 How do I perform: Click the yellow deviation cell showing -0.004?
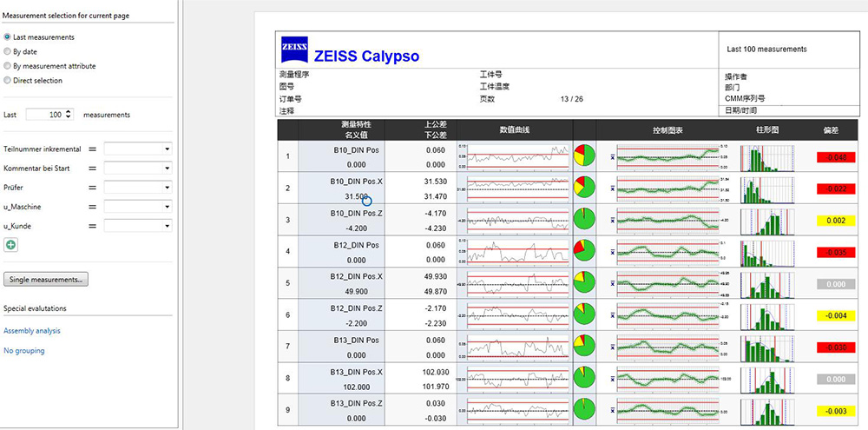(835, 315)
